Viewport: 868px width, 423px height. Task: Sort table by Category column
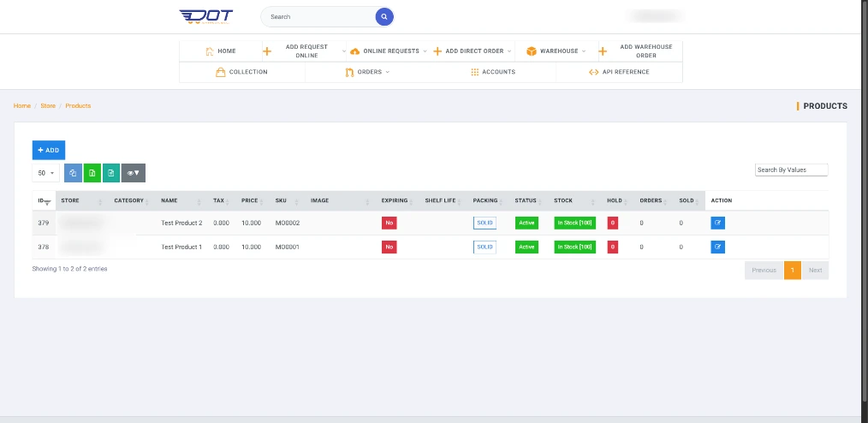[x=132, y=200]
